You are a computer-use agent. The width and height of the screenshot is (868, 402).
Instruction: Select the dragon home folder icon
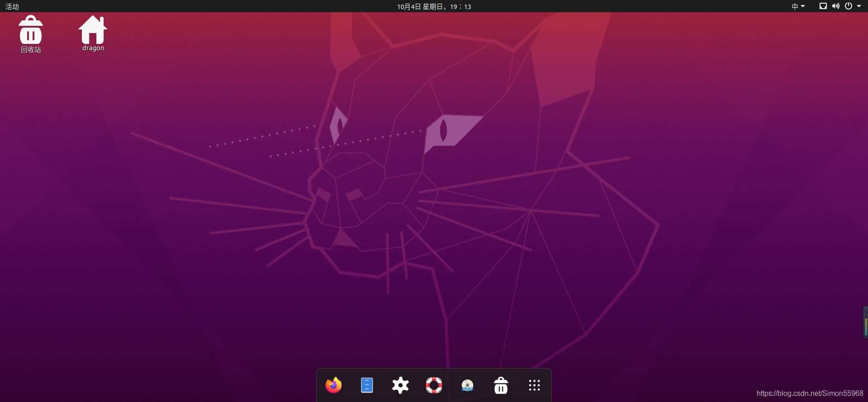[x=93, y=33]
